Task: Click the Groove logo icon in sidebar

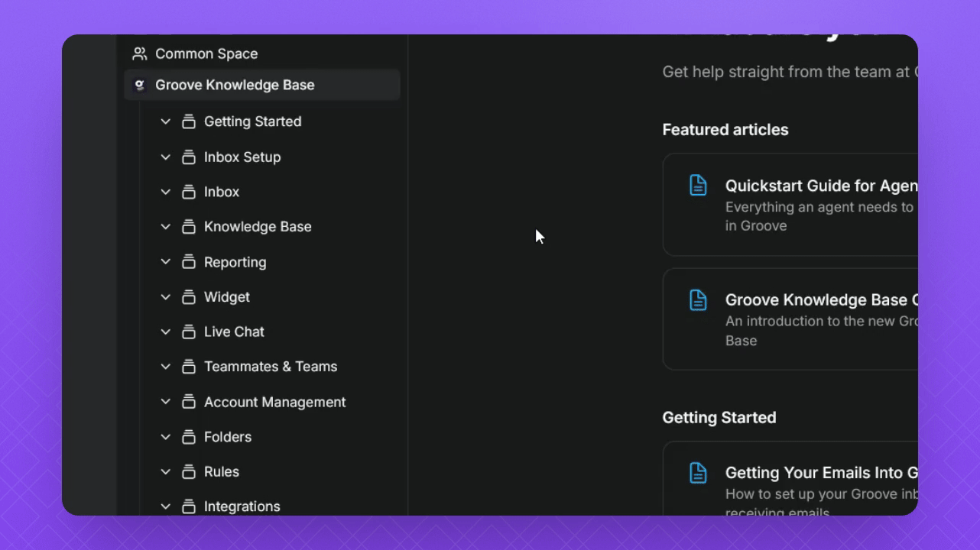Action: pos(139,85)
